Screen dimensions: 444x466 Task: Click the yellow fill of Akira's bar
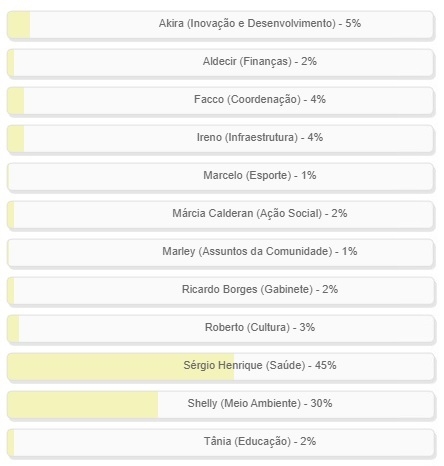pyautogui.click(x=19, y=25)
